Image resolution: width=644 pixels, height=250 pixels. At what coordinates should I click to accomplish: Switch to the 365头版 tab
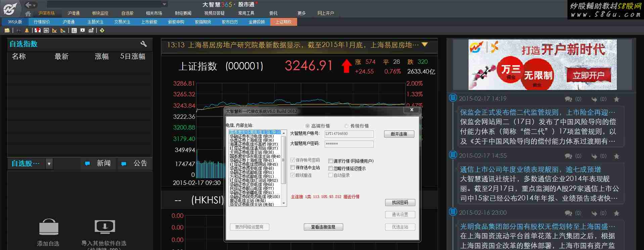pyautogui.click(x=15, y=22)
